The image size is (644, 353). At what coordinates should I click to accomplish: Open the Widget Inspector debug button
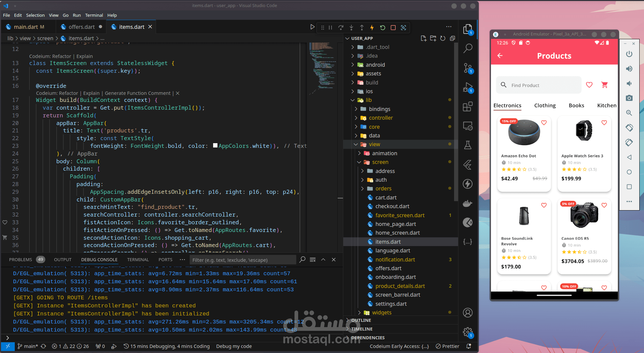[x=403, y=27]
